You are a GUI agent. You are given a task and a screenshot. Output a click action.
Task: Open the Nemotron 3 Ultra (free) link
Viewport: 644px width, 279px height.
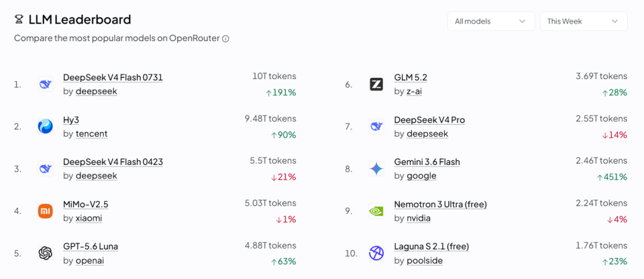[440, 204]
